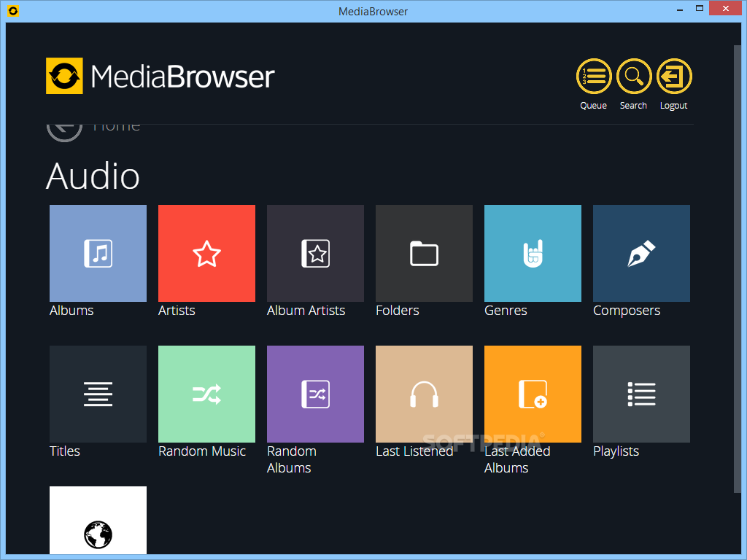This screenshot has height=560, width=747.
Task: Open the Album Artists tile
Action: coord(315,253)
